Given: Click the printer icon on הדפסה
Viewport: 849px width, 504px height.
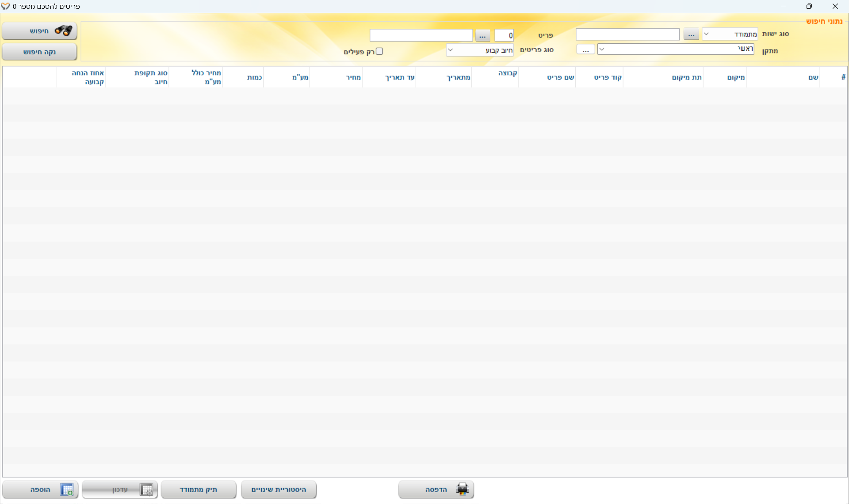Looking at the screenshot, I should [x=463, y=489].
